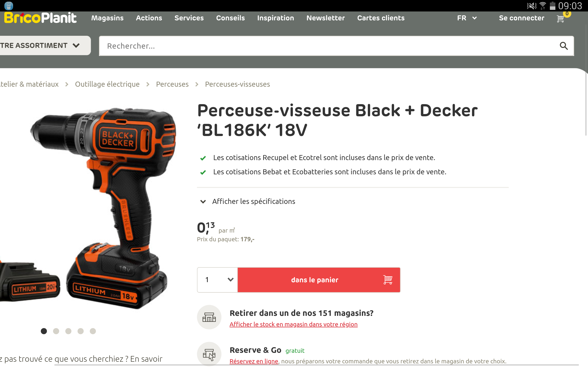Viewport: 588px width, 367px height.
Task: Show the second product image dot
Action: pyautogui.click(x=56, y=331)
